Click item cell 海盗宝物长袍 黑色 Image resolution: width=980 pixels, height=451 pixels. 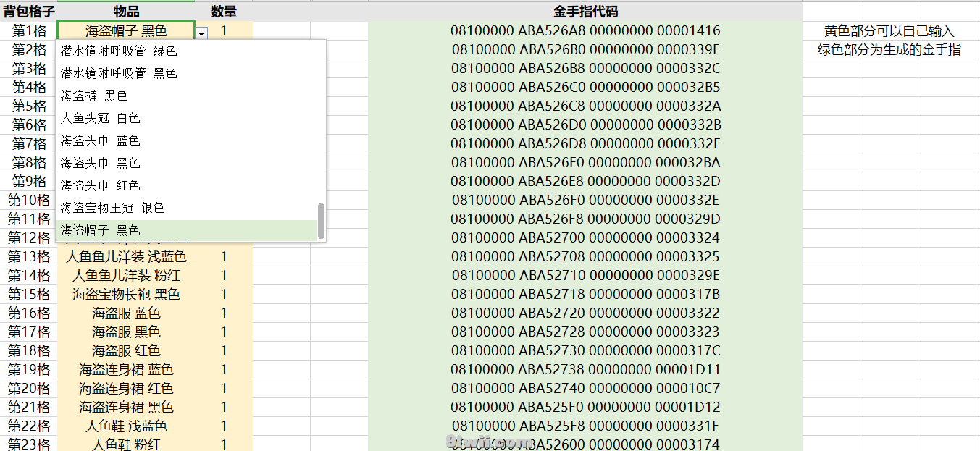pos(126,294)
